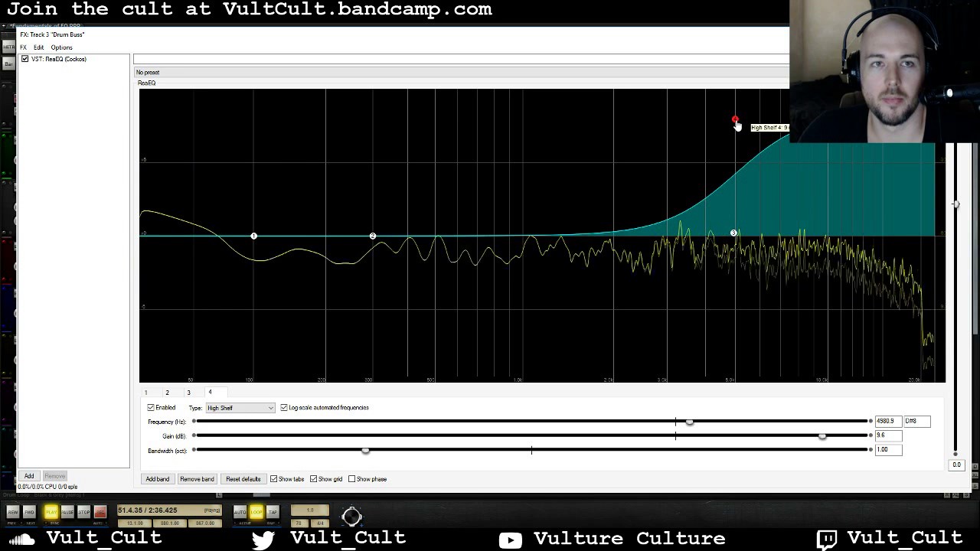Open the band Type High Shelf dropdown

[x=240, y=408]
